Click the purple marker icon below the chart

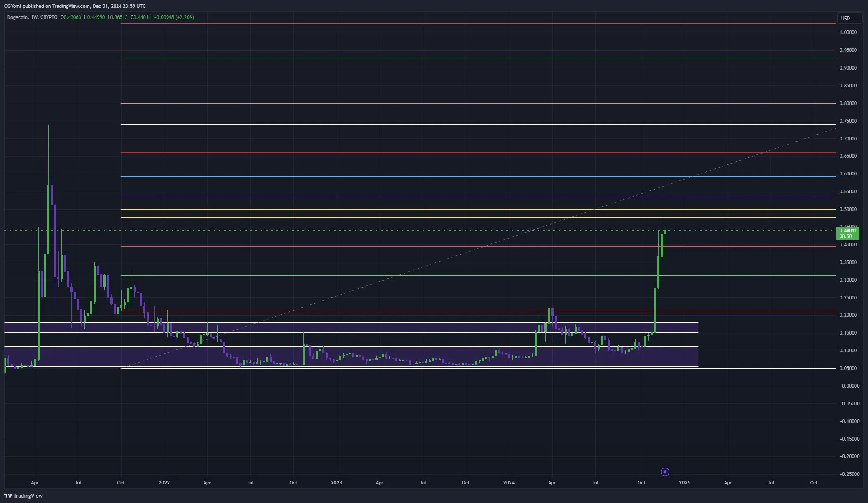[665, 472]
